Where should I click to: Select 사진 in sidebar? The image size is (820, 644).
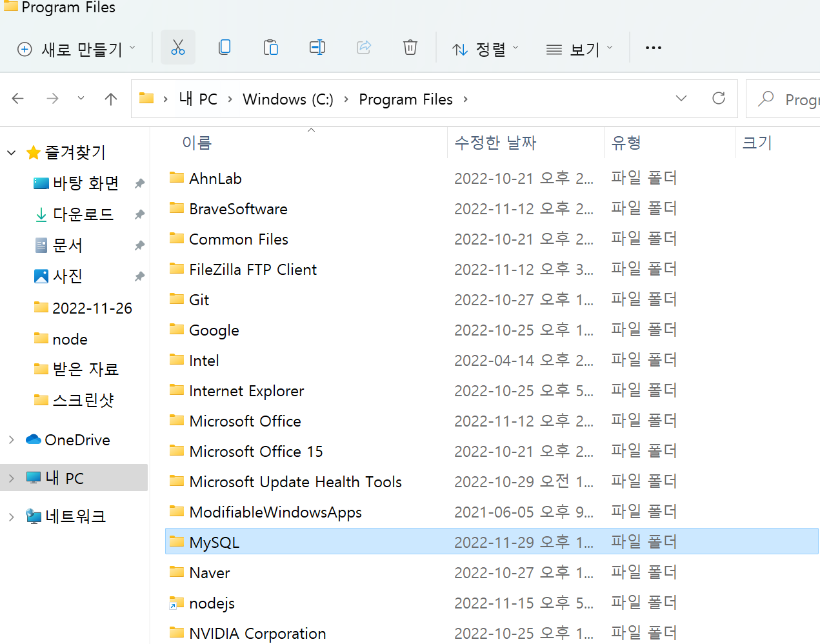[67, 276]
